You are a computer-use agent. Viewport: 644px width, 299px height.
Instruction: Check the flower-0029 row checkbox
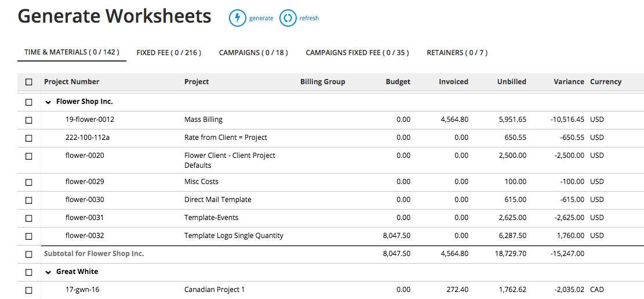click(29, 182)
